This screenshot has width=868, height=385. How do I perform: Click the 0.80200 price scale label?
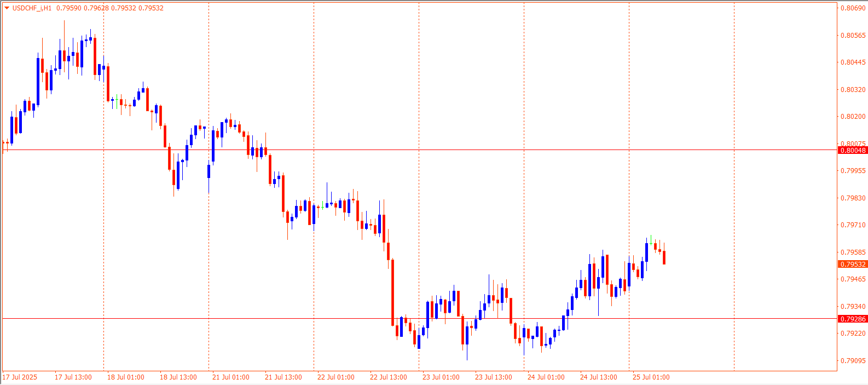(853, 117)
